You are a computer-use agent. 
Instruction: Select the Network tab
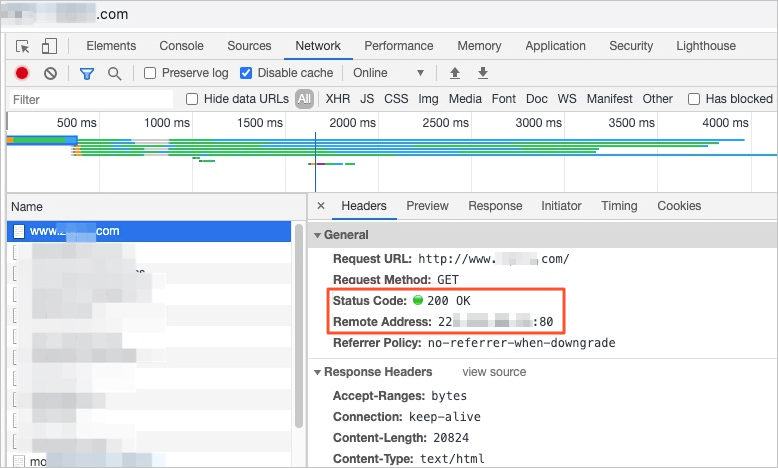pos(318,46)
